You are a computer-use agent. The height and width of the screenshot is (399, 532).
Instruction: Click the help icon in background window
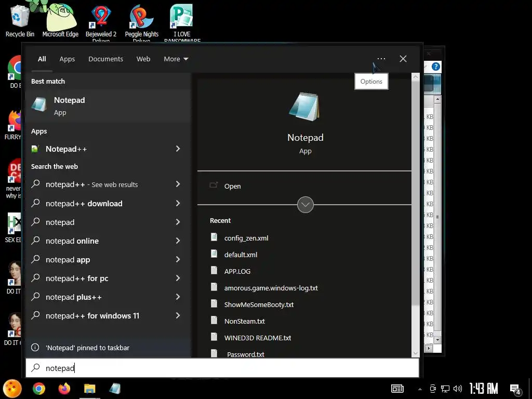[436, 66]
